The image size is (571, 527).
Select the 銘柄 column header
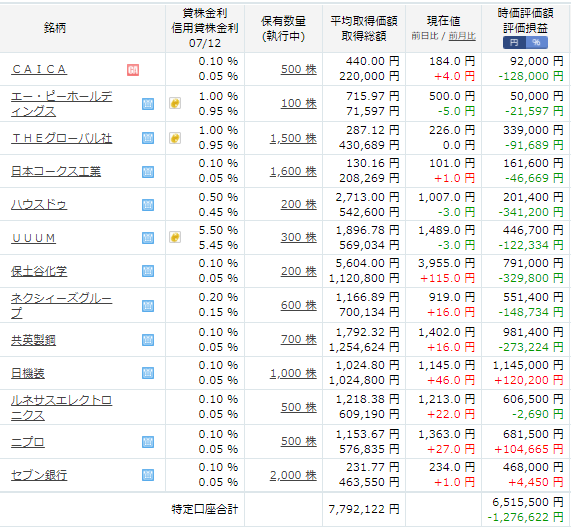(x=55, y=28)
